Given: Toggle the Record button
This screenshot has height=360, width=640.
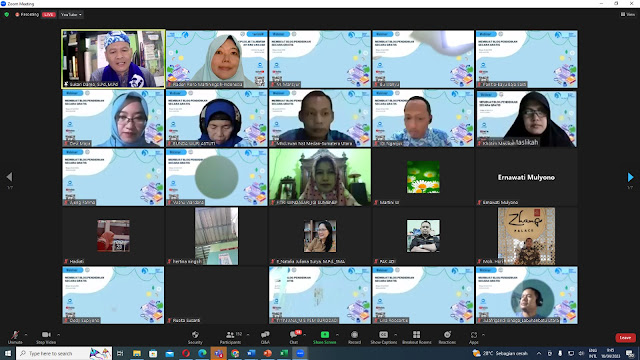Looking at the screenshot, I should point(354,337).
